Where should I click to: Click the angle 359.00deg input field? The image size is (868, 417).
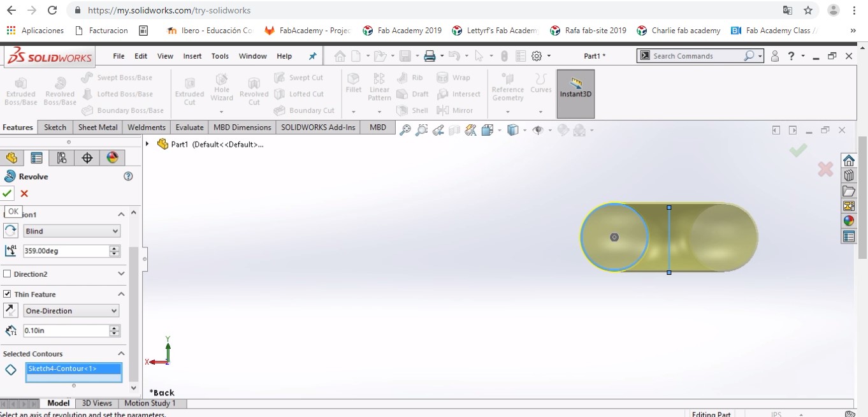click(66, 251)
